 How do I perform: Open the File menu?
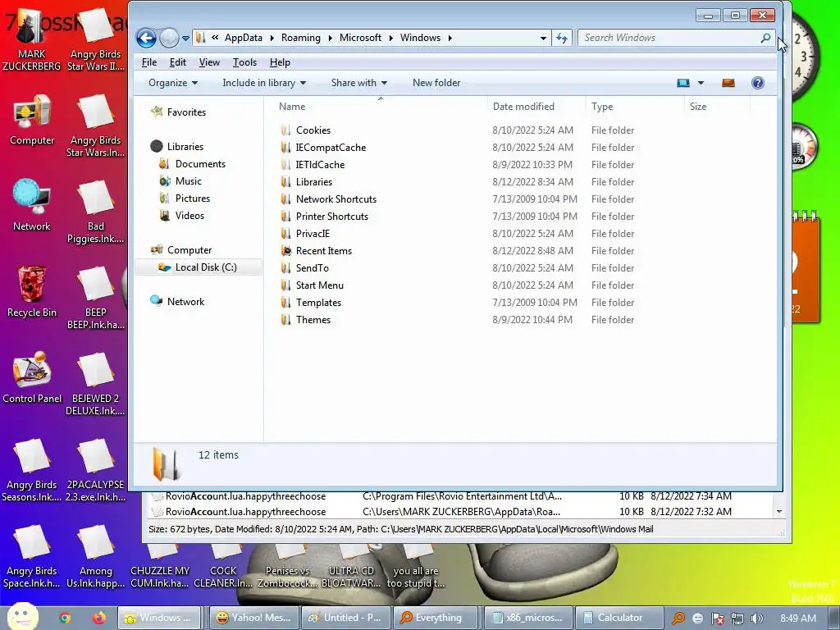(149, 62)
